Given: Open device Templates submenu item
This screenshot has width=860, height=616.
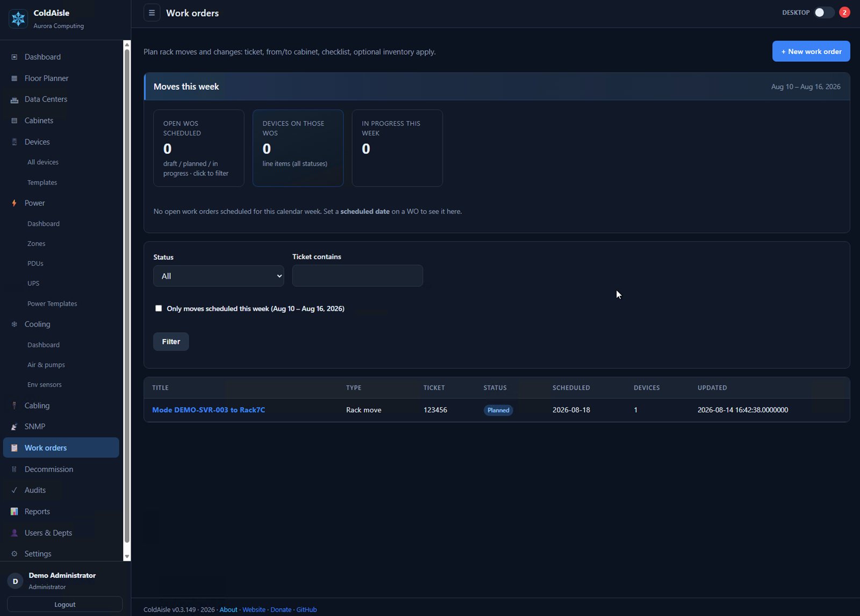Looking at the screenshot, I should pyautogui.click(x=42, y=183).
